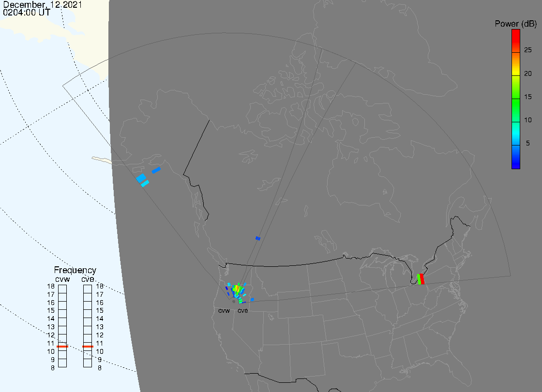This screenshot has height=392, width=542.
Task: Click the red high-power echo near Lake Erie
Action: [422, 279]
